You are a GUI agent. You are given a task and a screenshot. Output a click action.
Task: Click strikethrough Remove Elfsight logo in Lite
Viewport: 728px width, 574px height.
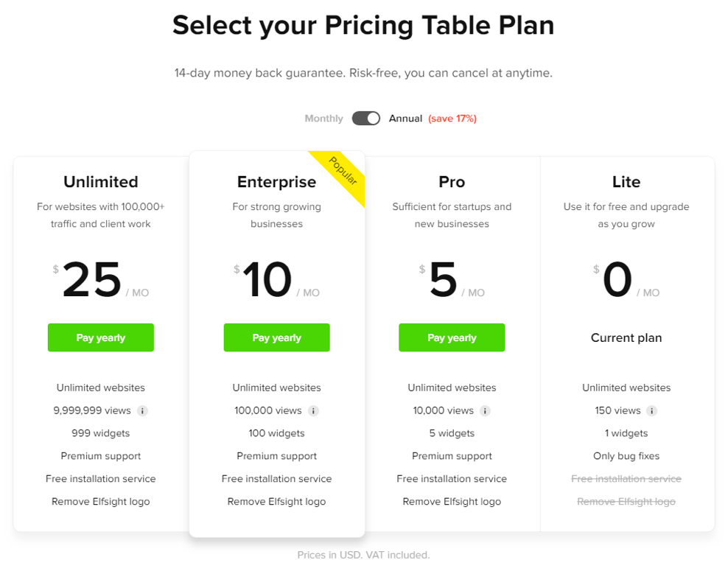(x=626, y=502)
